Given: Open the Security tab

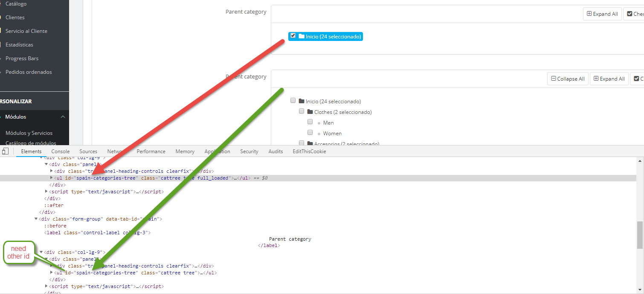Looking at the screenshot, I should click(x=249, y=151).
